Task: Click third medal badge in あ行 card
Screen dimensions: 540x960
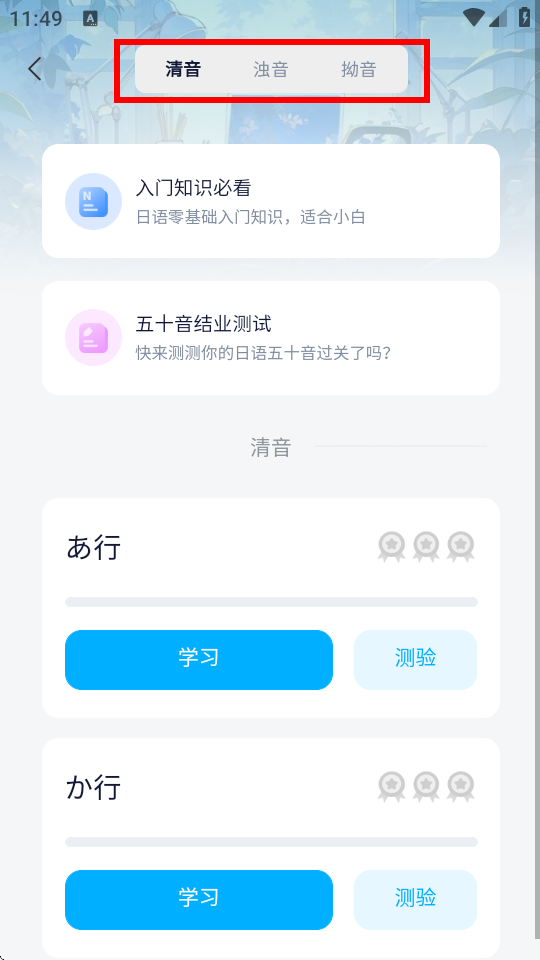Action: pos(460,547)
